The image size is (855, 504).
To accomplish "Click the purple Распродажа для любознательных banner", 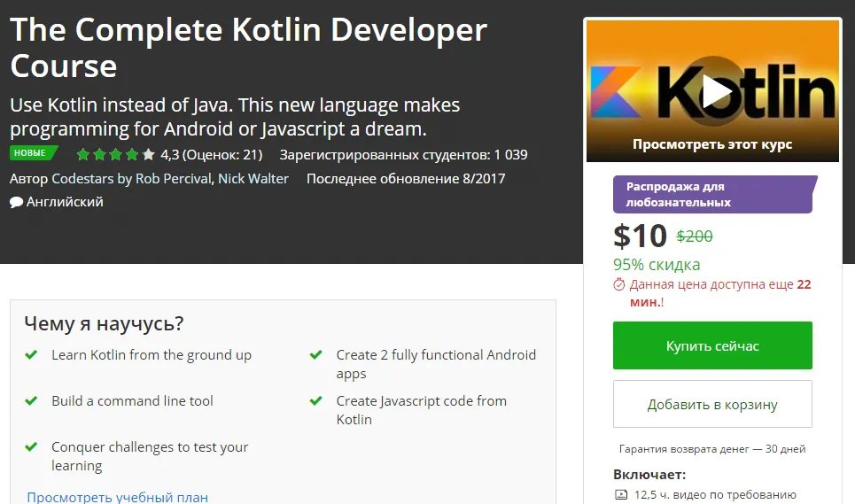I will pos(712,194).
